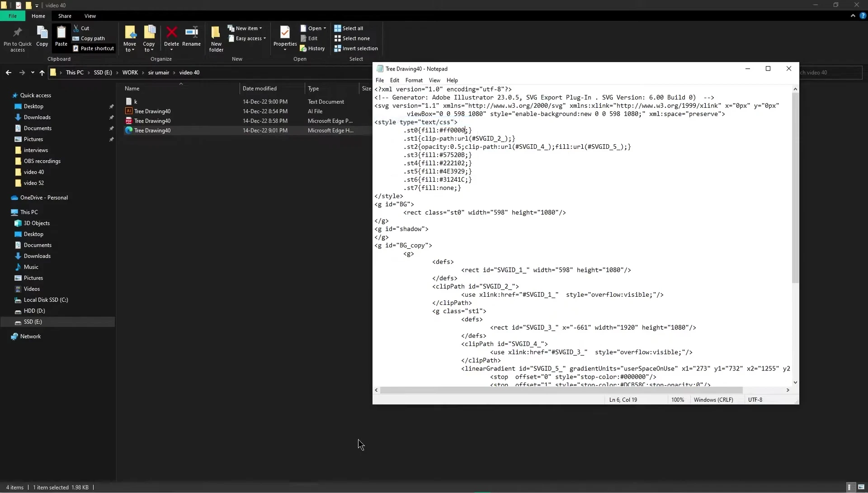Select Tree Drawing40 Edge HTML file

[247, 130]
